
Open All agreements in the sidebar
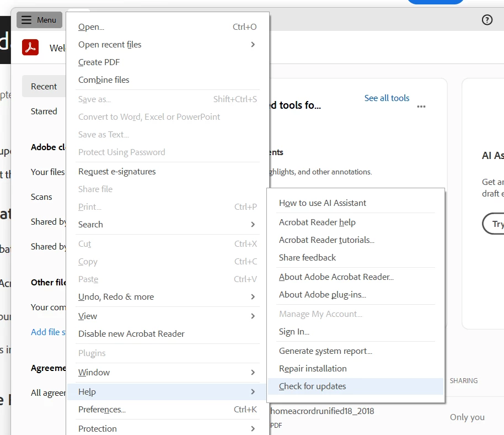(x=48, y=393)
